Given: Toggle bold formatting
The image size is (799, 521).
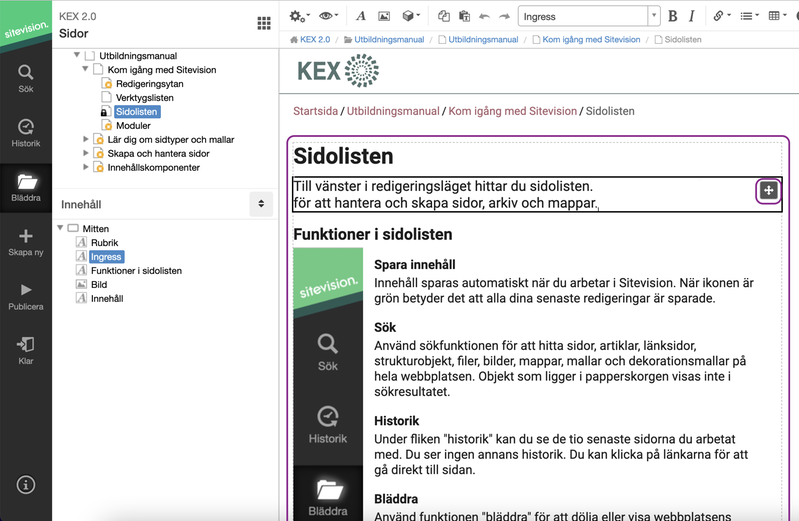Looking at the screenshot, I should pos(673,16).
